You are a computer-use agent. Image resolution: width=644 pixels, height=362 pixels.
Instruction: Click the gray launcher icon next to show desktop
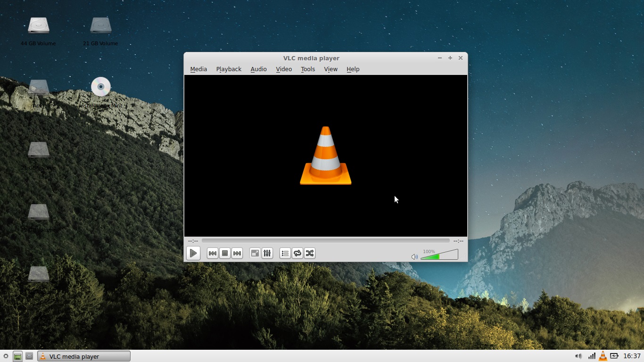point(29,356)
